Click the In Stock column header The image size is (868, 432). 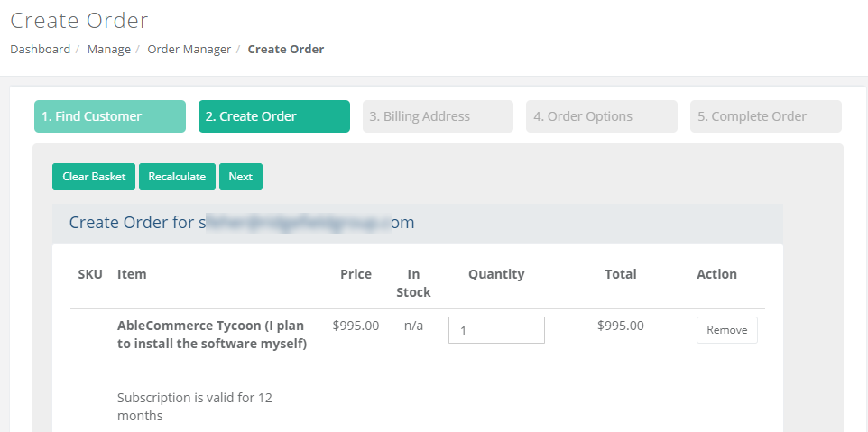point(413,282)
